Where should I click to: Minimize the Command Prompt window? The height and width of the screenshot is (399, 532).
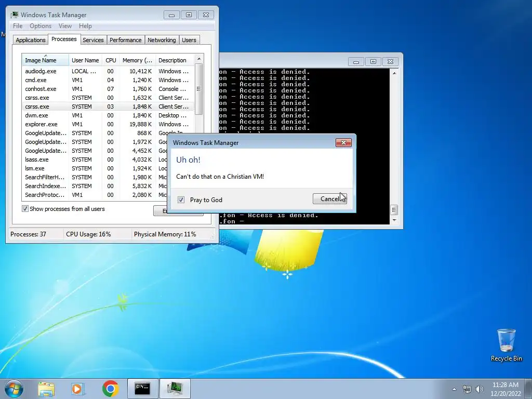(x=356, y=61)
